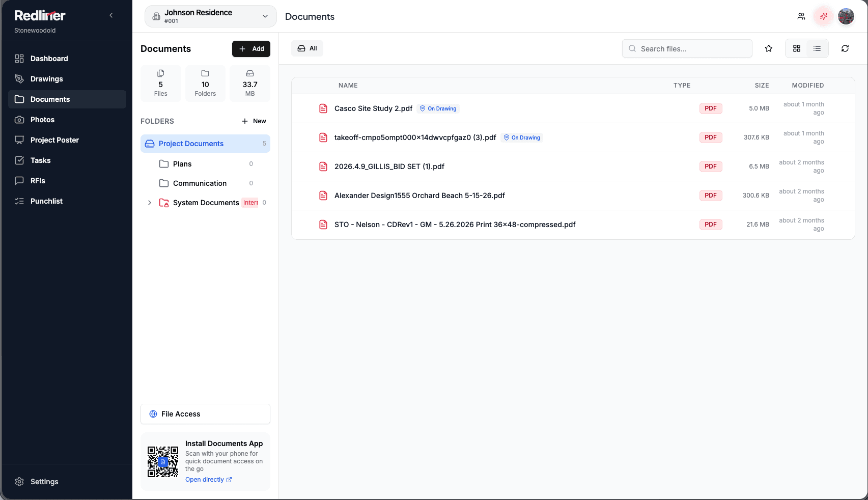Open Casco Site Study 2.pdf
The height and width of the screenshot is (500, 868).
(x=373, y=108)
